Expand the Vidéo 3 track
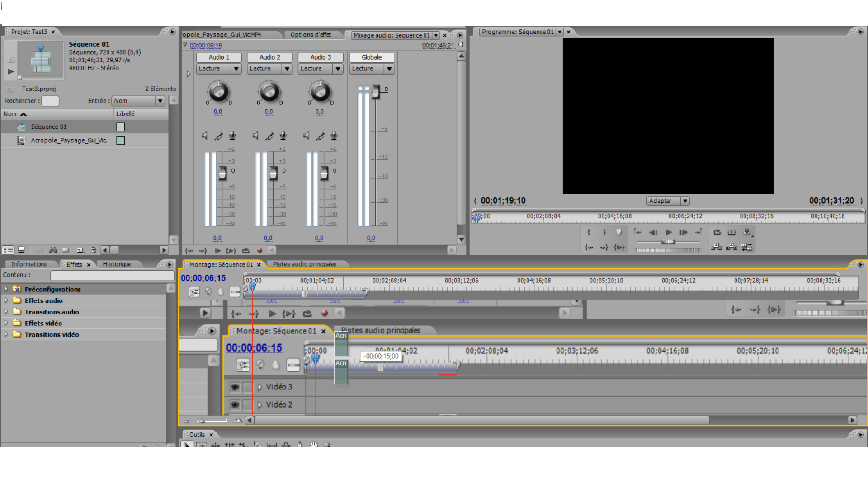 [259, 387]
